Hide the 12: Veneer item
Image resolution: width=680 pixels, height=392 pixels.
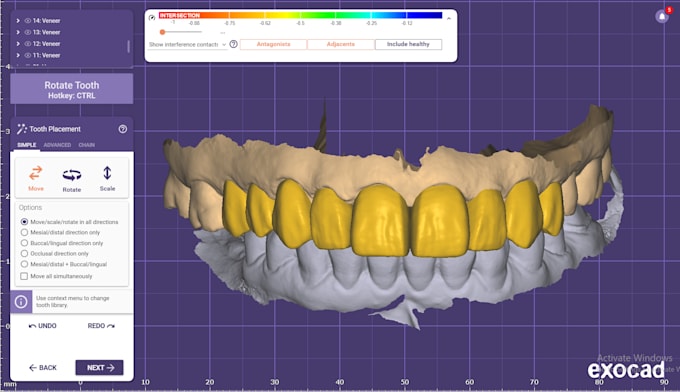click(x=28, y=44)
